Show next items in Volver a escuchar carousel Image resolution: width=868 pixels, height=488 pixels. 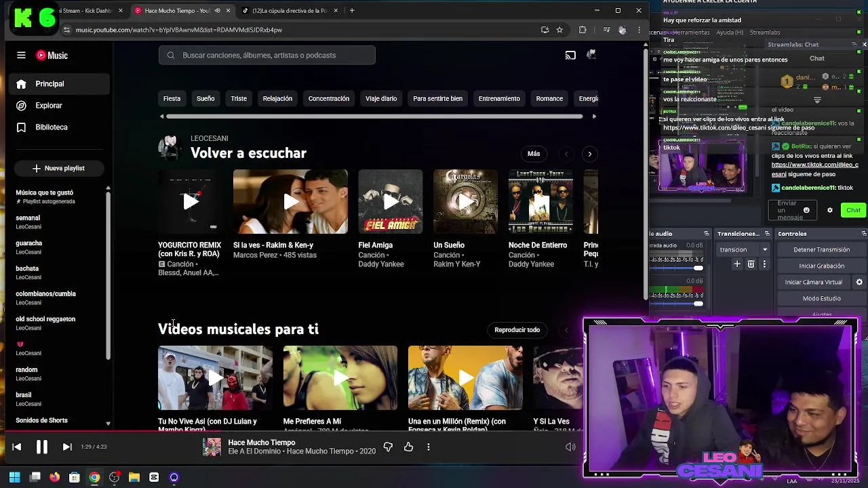590,154
